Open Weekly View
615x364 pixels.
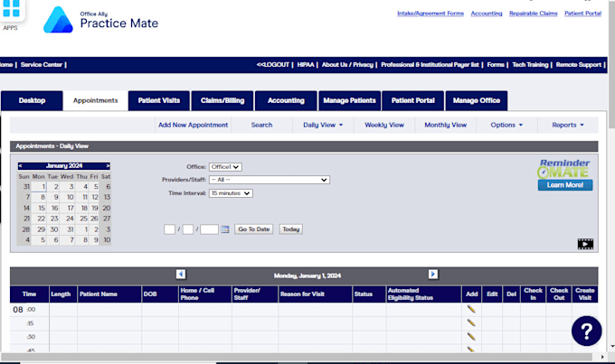coord(384,125)
